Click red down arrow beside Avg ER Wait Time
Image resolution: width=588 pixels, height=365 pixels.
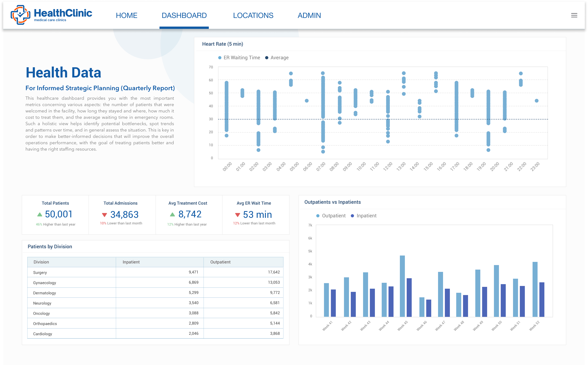[237, 215]
